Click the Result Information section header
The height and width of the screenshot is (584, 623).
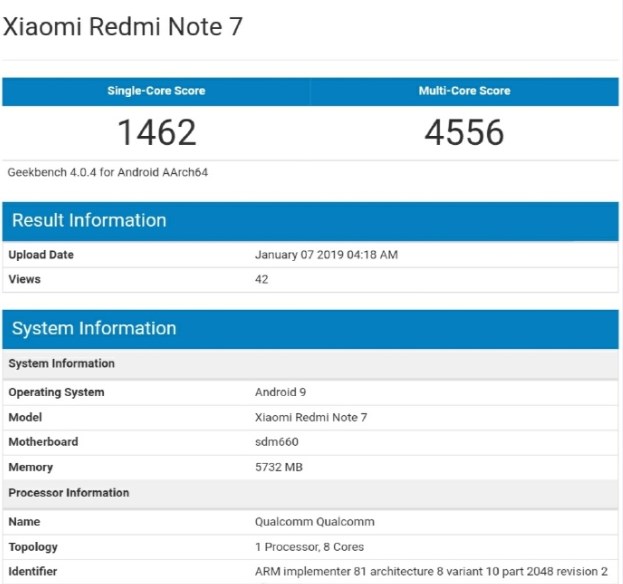pyautogui.click(x=310, y=221)
